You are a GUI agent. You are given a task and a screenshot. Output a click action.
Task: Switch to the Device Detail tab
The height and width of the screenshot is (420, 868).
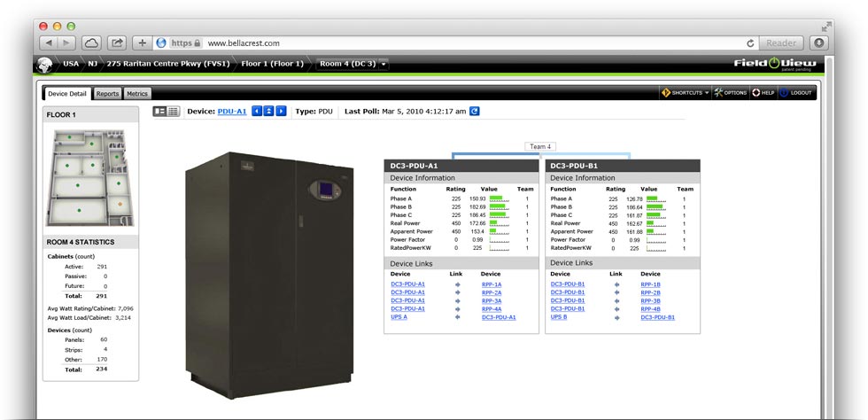point(67,94)
